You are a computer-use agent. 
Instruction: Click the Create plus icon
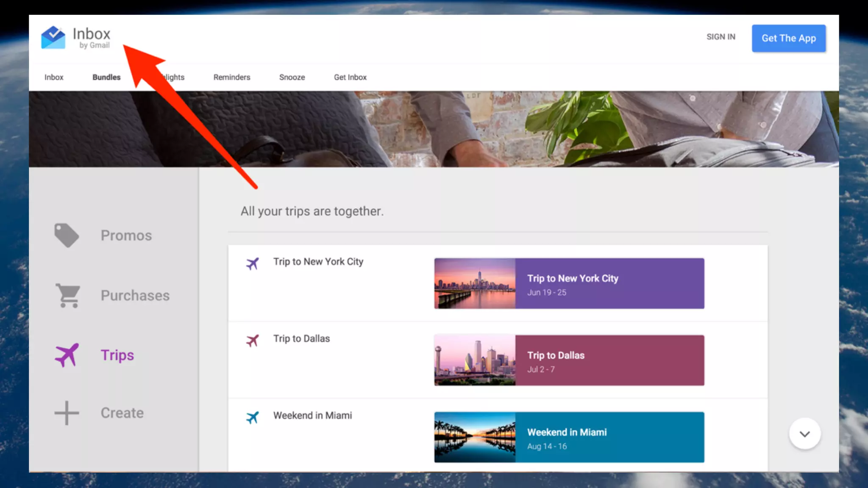point(67,413)
